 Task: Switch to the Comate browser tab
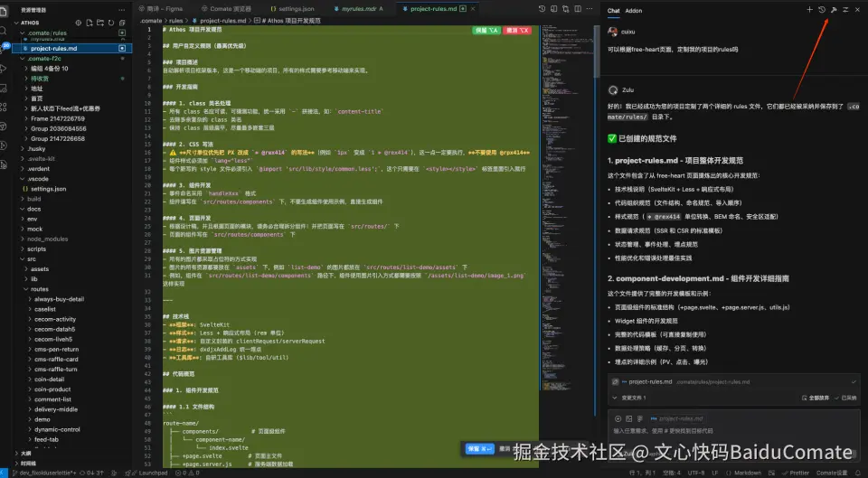point(226,9)
